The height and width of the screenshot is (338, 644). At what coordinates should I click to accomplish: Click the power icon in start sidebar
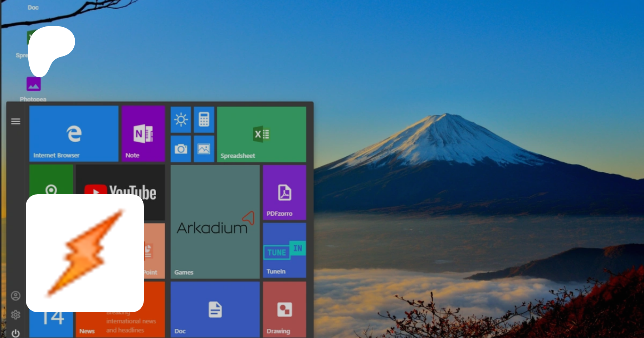coord(15,333)
